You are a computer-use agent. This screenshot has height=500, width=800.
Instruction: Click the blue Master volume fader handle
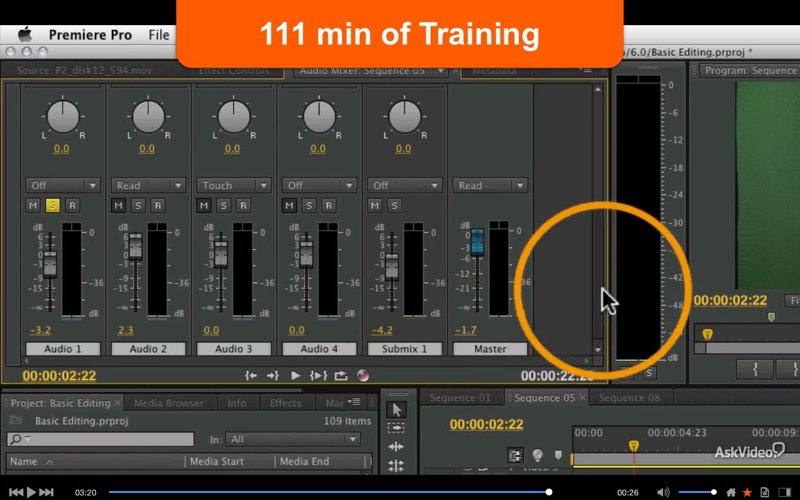[478, 242]
